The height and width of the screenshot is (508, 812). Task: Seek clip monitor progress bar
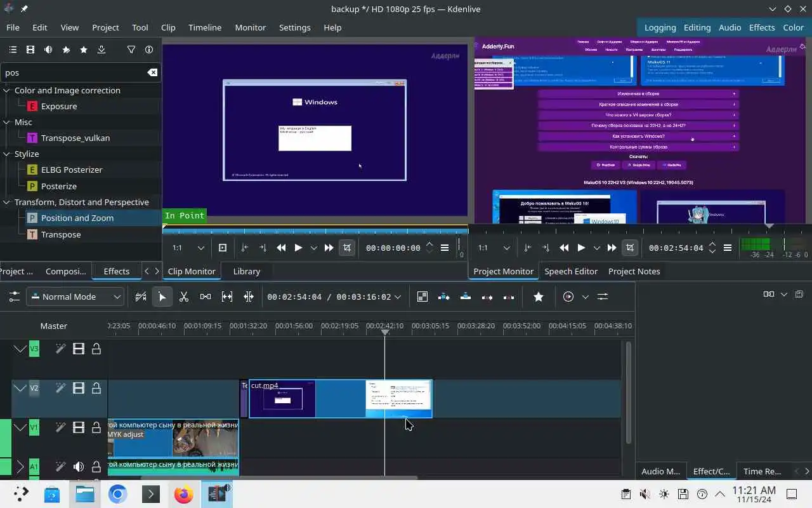(x=315, y=231)
